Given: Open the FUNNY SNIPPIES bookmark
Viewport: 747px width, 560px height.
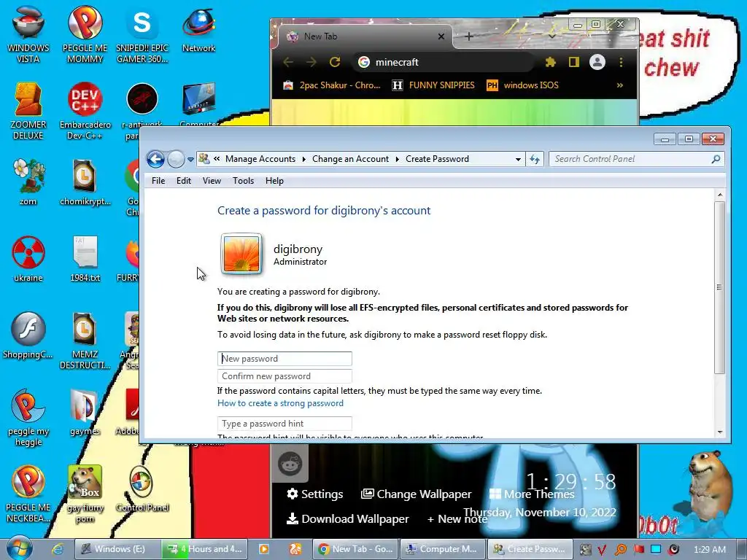Looking at the screenshot, I should point(433,85).
